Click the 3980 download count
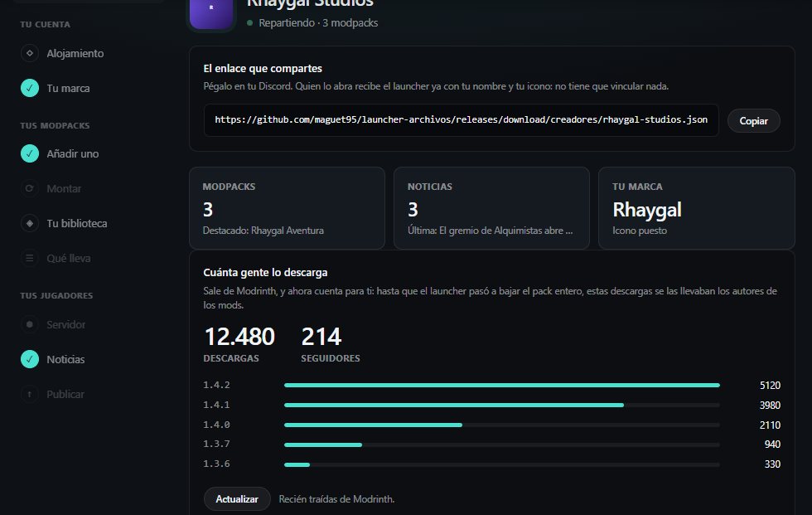The height and width of the screenshot is (515, 812). click(x=770, y=406)
